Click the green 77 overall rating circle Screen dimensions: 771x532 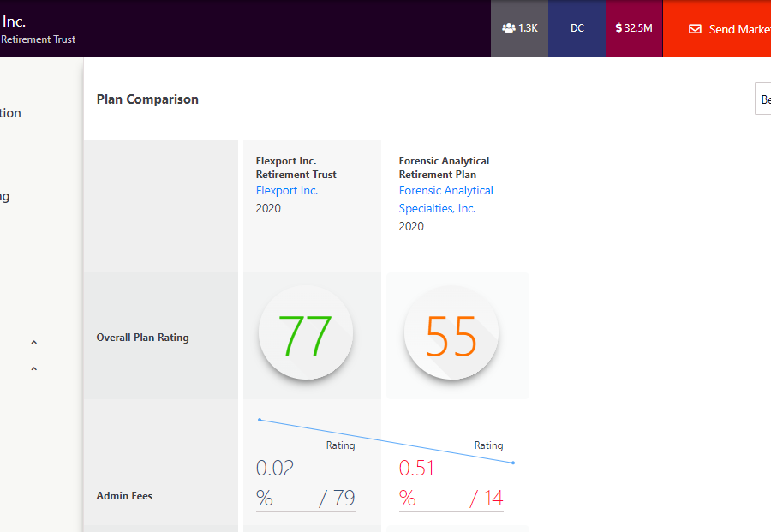click(305, 335)
